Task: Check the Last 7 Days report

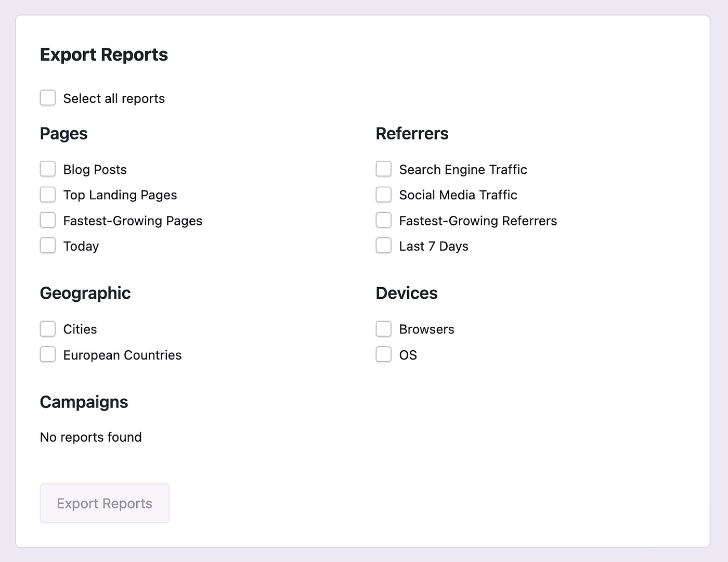Action: [383, 245]
